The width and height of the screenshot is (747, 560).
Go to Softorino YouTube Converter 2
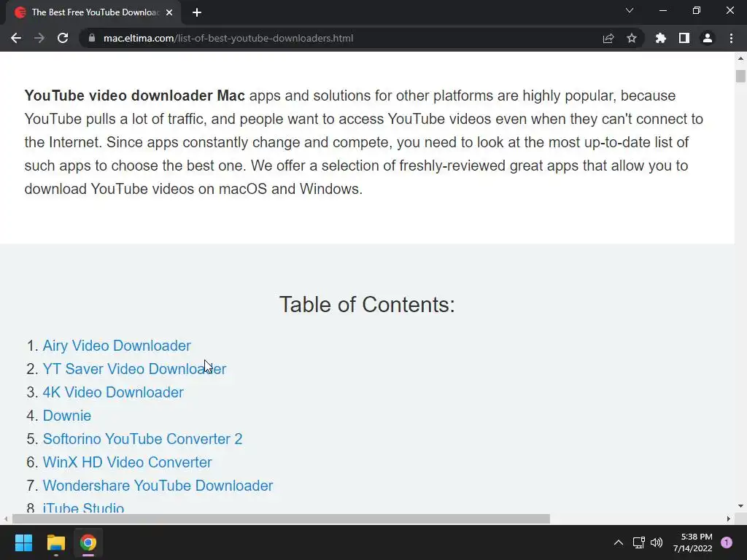[x=142, y=439]
